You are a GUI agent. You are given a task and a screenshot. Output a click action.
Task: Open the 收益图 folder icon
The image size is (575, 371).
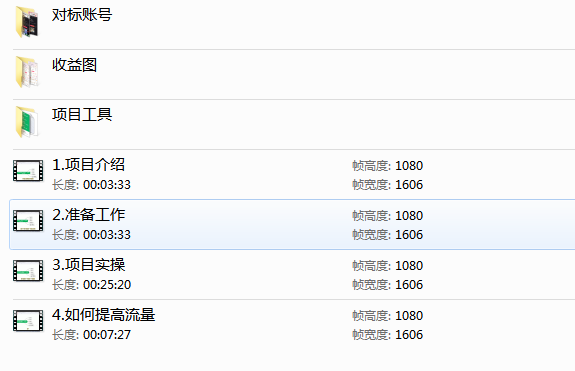[x=28, y=72]
